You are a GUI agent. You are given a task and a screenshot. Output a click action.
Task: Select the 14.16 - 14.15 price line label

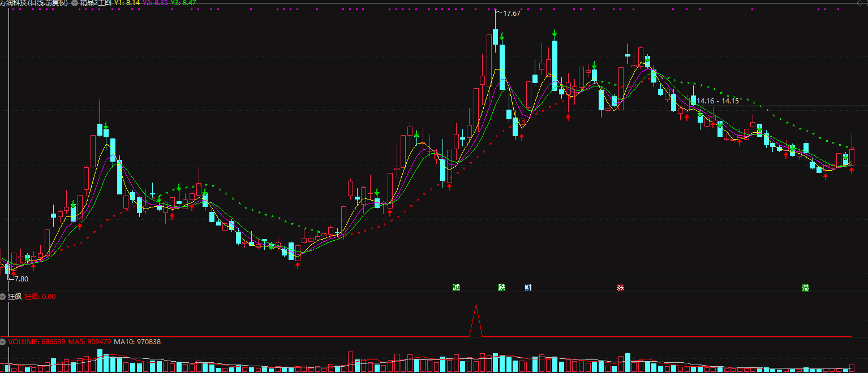(717, 101)
